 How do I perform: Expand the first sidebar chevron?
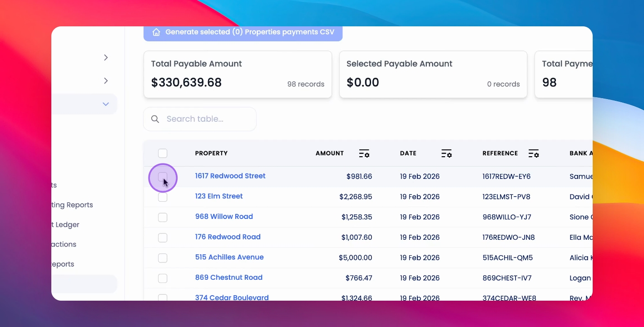(106, 58)
